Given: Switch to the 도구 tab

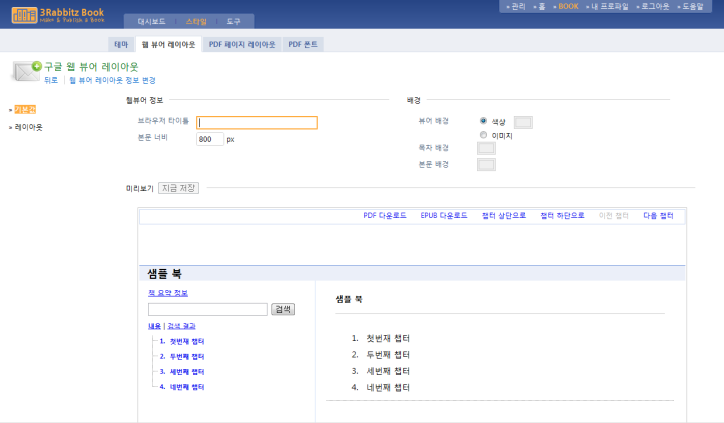Looking at the screenshot, I should pyautogui.click(x=233, y=21).
